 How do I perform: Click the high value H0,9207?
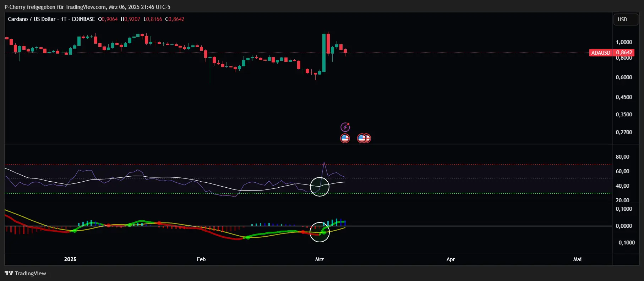[x=131, y=19]
